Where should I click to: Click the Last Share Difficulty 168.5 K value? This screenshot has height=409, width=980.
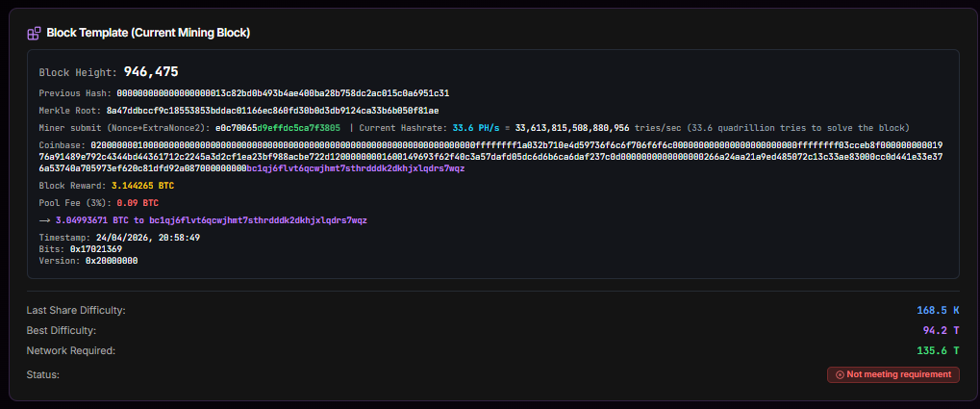coord(937,310)
